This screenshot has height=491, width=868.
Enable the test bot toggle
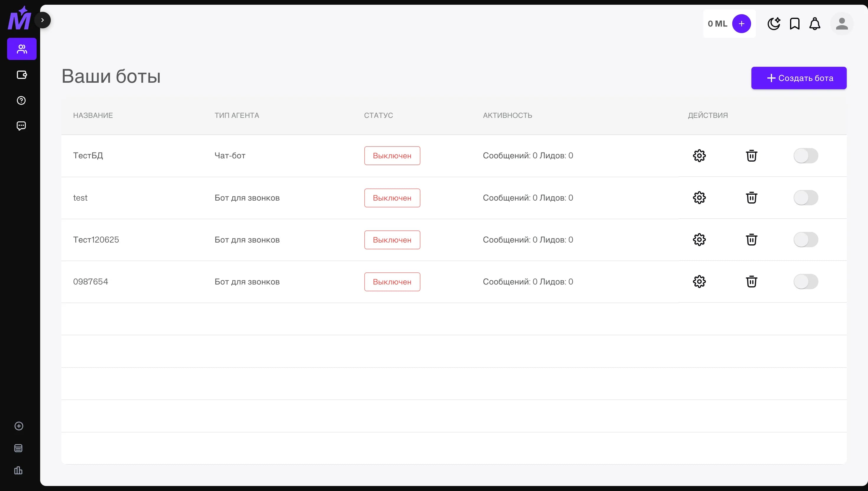coord(806,198)
